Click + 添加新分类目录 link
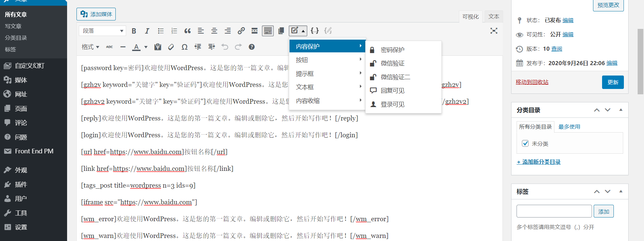This screenshot has height=241, width=644. tap(538, 162)
